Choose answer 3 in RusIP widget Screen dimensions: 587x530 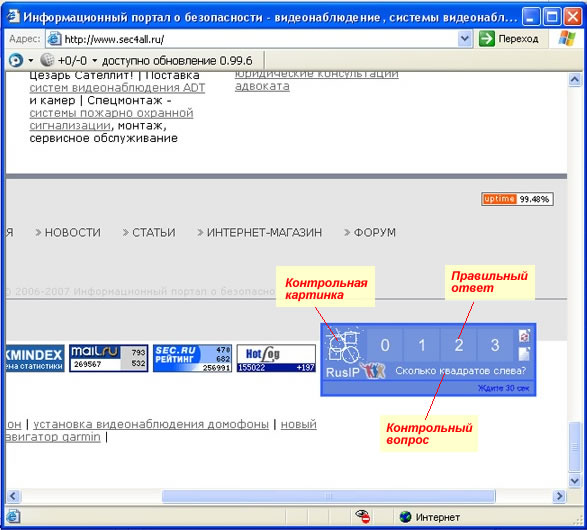point(495,345)
